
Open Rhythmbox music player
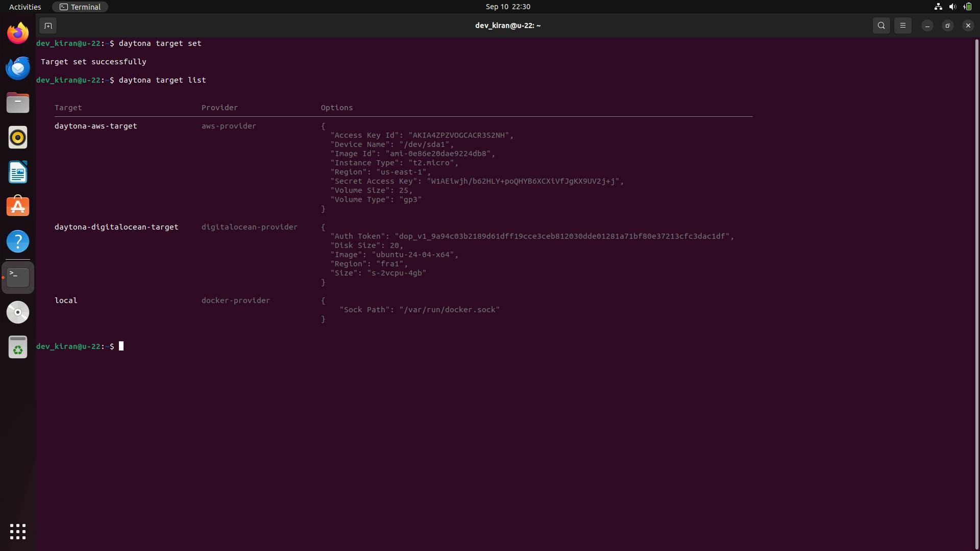(x=18, y=137)
